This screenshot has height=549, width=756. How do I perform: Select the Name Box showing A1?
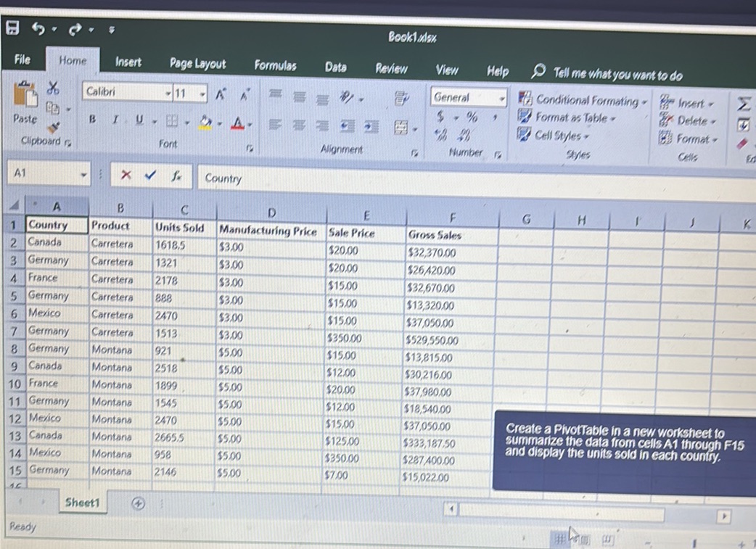point(44,175)
